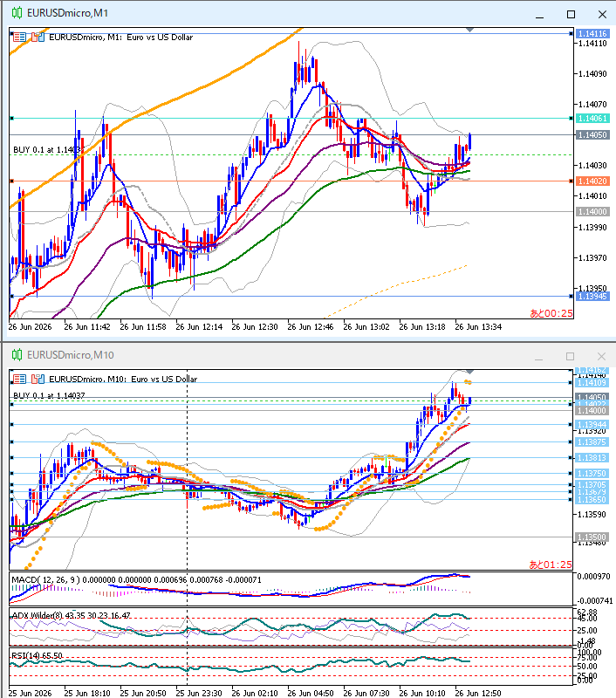Click 25 Jun 18:10 on M10 time axis
This screenshot has height=698, width=616.
click(x=87, y=693)
